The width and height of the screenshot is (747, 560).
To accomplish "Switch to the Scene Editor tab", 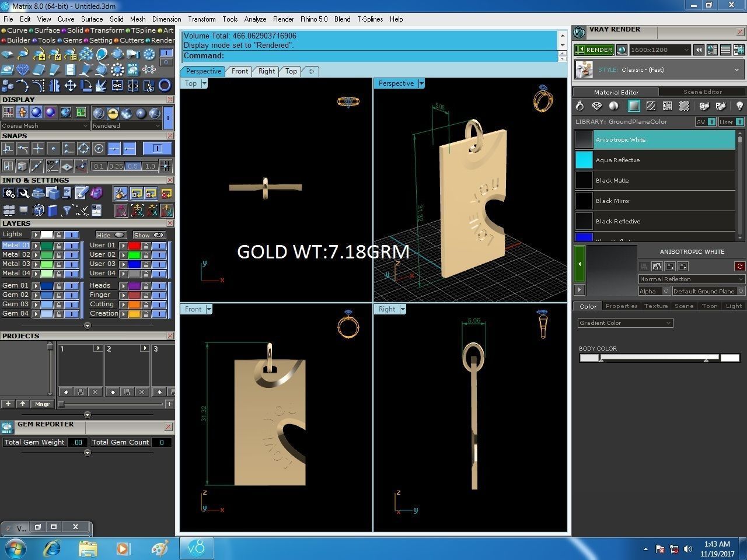I will pos(703,92).
